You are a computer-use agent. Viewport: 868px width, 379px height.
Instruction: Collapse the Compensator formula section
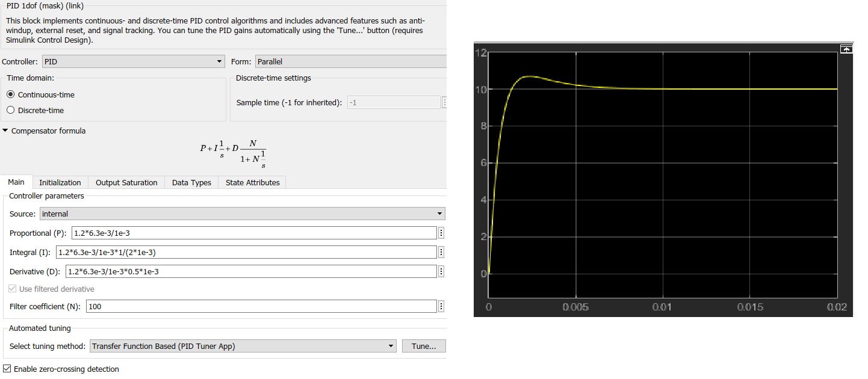point(5,131)
